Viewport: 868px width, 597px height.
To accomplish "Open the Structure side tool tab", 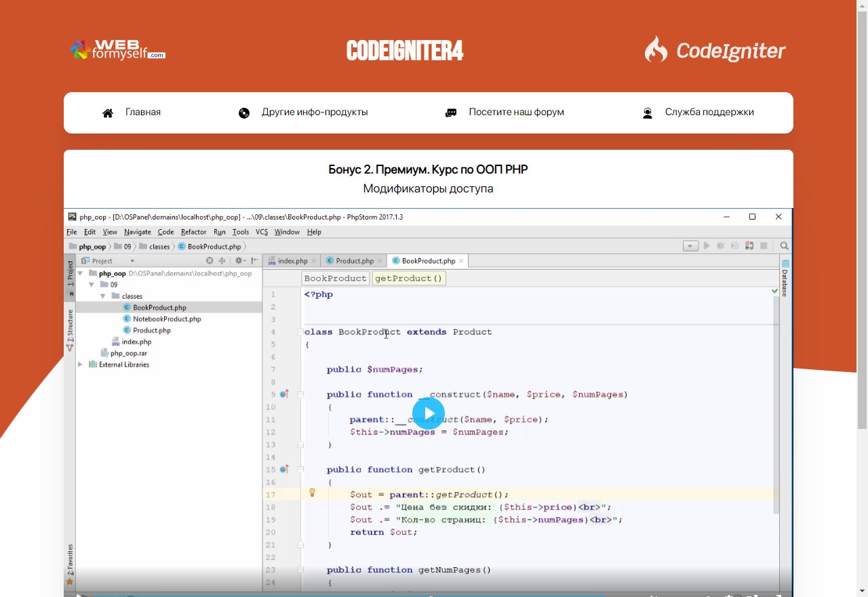I will [x=70, y=330].
